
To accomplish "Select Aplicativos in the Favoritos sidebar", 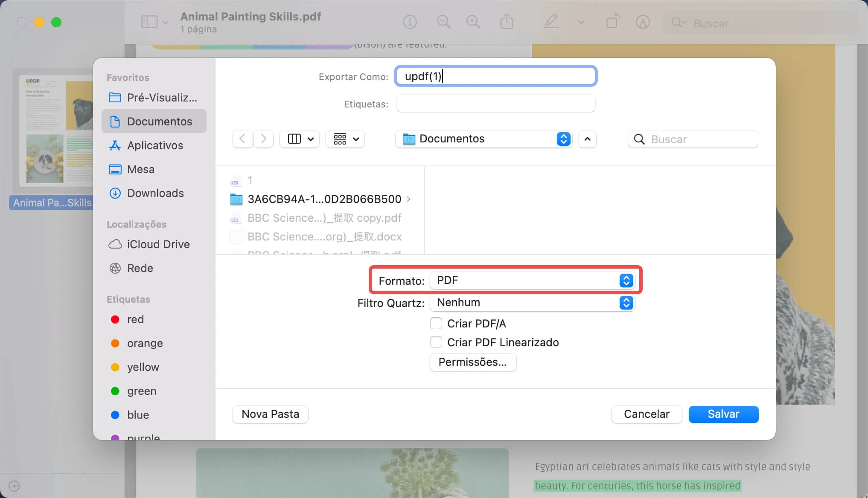I will pos(154,145).
